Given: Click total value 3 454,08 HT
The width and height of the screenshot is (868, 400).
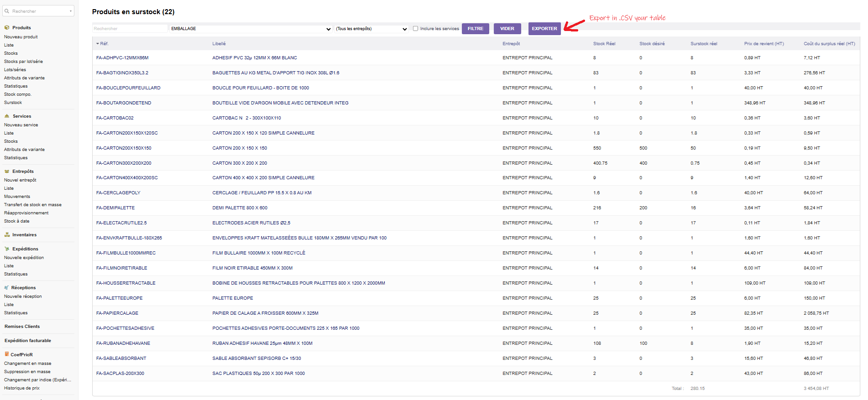Looking at the screenshot, I should 816,389.
